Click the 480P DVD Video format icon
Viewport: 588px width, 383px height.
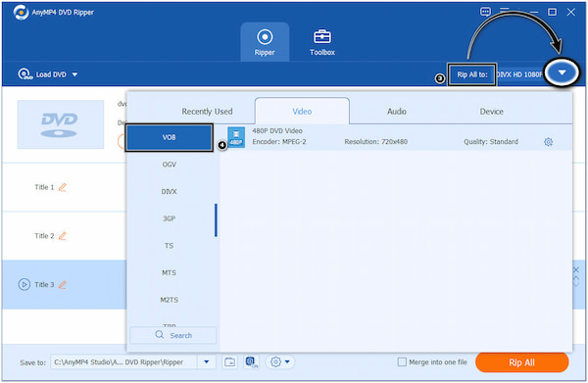click(236, 137)
